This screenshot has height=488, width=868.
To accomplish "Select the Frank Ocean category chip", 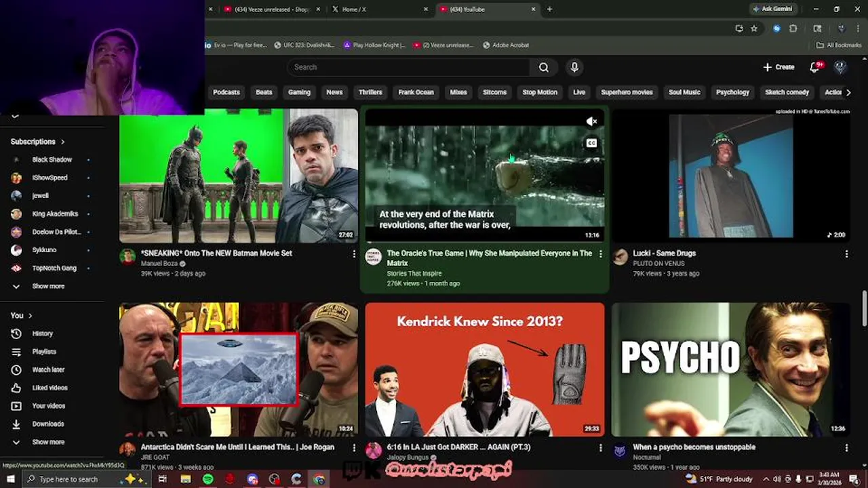I will click(x=416, y=92).
